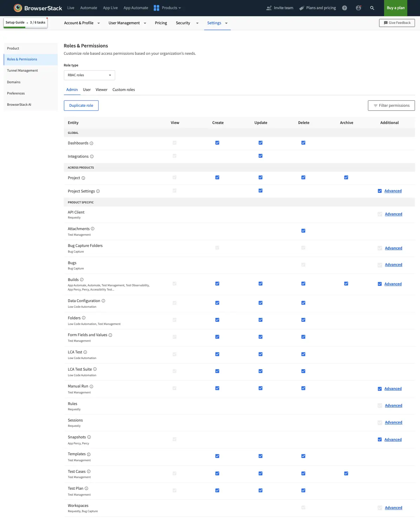Viewport: 420px width, 522px height.
Task: Click the Plans and pricing tag icon
Action: click(x=301, y=8)
